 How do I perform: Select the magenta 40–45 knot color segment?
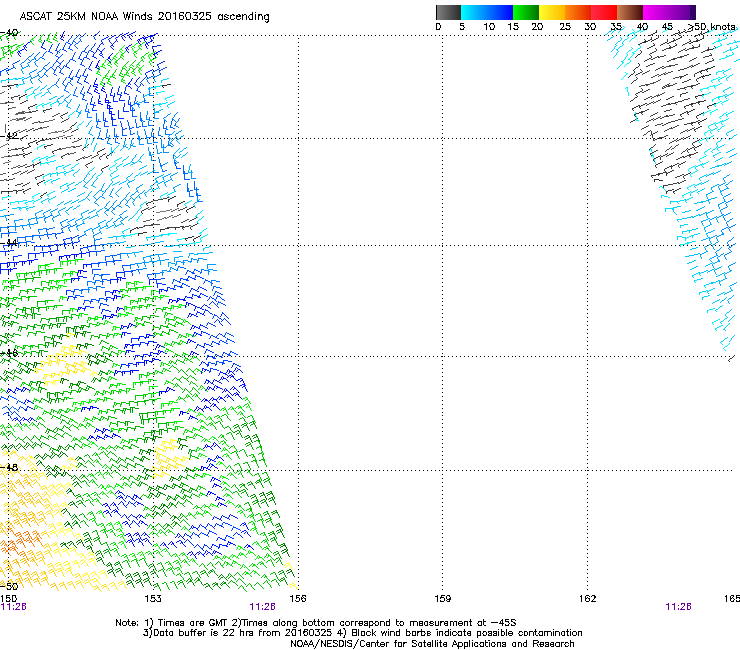coord(656,12)
